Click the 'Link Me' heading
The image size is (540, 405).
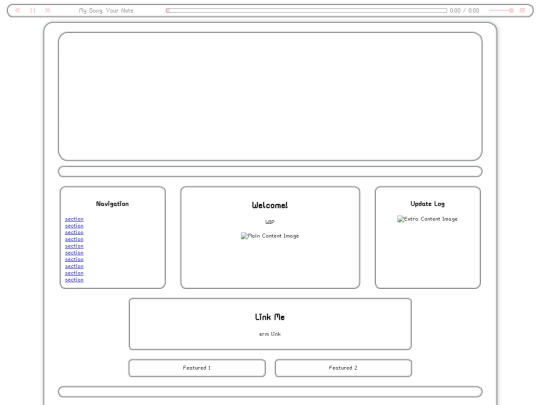(270, 317)
